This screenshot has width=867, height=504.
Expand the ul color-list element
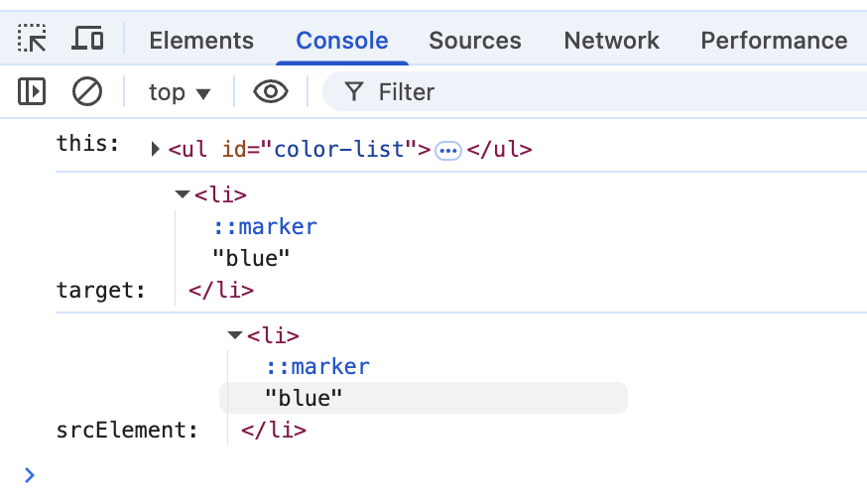coord(156,150)
